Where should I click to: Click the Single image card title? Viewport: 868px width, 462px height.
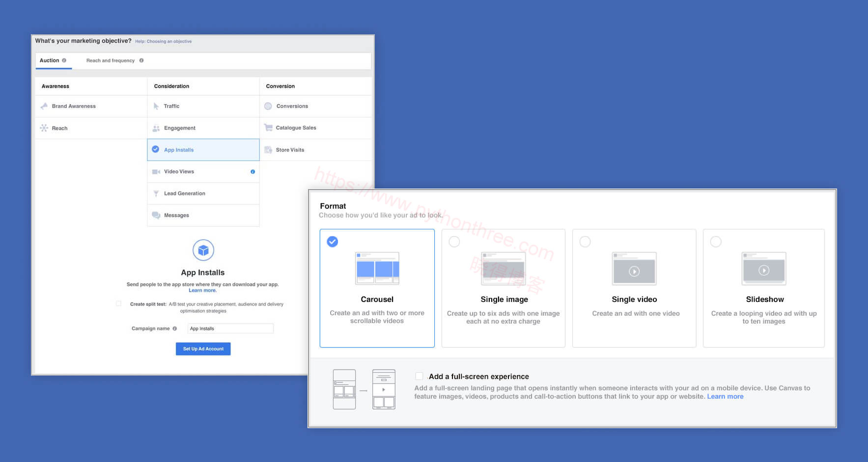[x=504, y=299]
